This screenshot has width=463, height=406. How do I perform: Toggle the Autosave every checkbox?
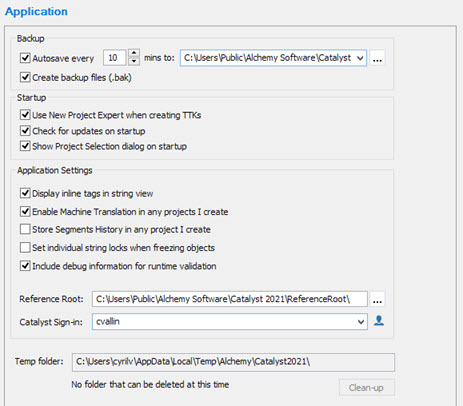tap(25, 58)
